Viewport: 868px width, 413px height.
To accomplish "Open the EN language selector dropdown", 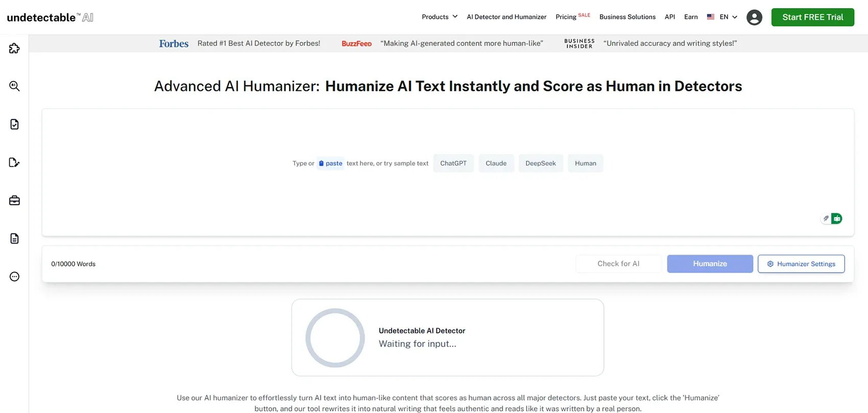I will click(x=722, y=17).
